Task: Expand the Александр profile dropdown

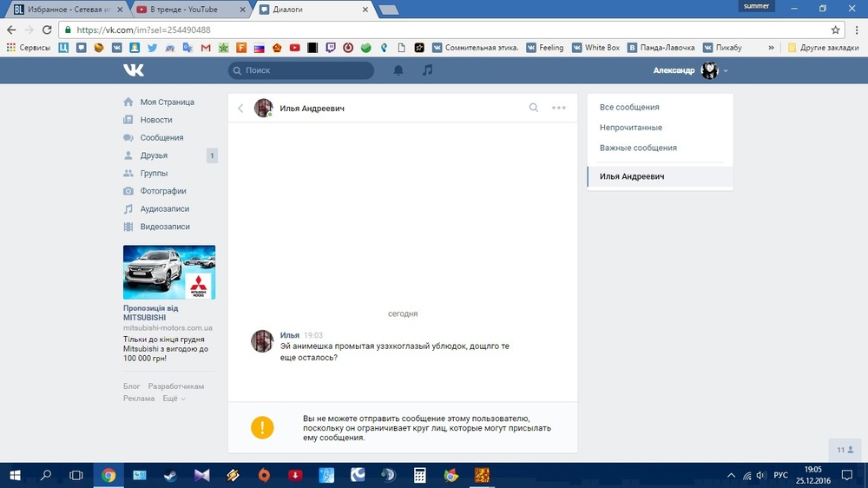Action: tap(691, 71)
